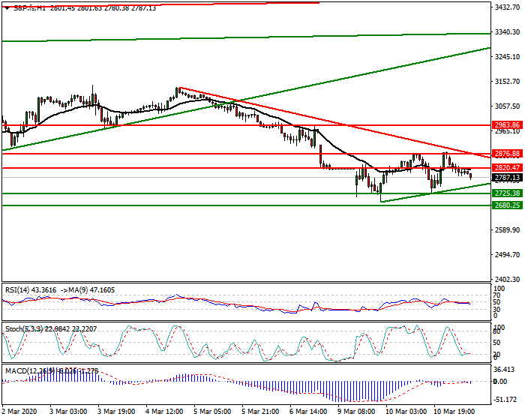
Task: Click the 6 Mar 14:00 time label
Action: [x=308, y=411]
